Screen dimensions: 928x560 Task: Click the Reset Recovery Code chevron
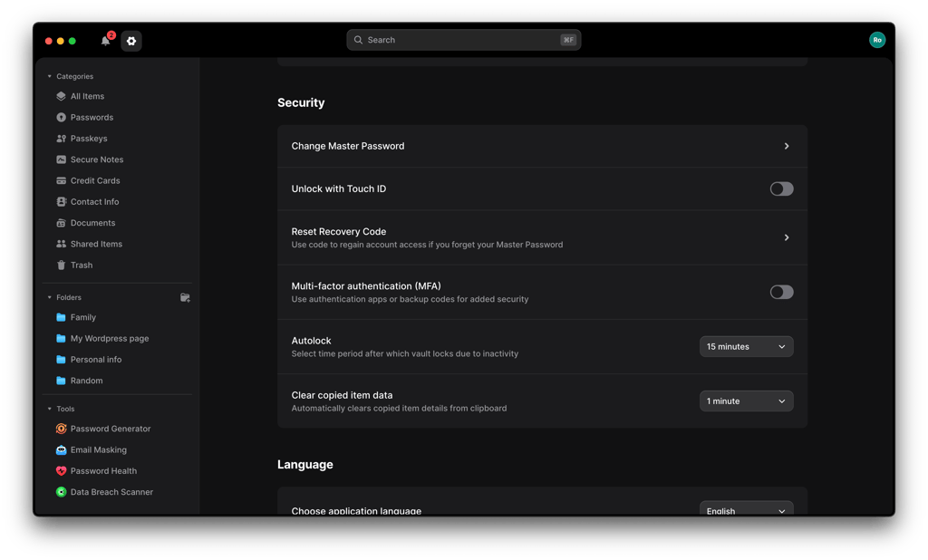click(787, 237)
